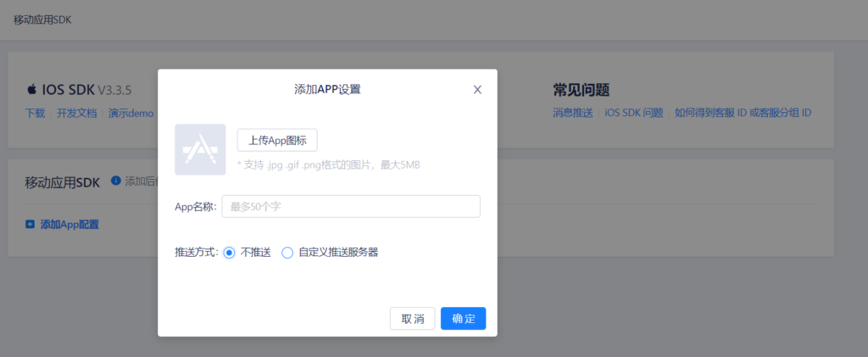Open the 消息推送 FAQ link
The height and width of the screenshot is (357, 868).
[x=573, y=113]
